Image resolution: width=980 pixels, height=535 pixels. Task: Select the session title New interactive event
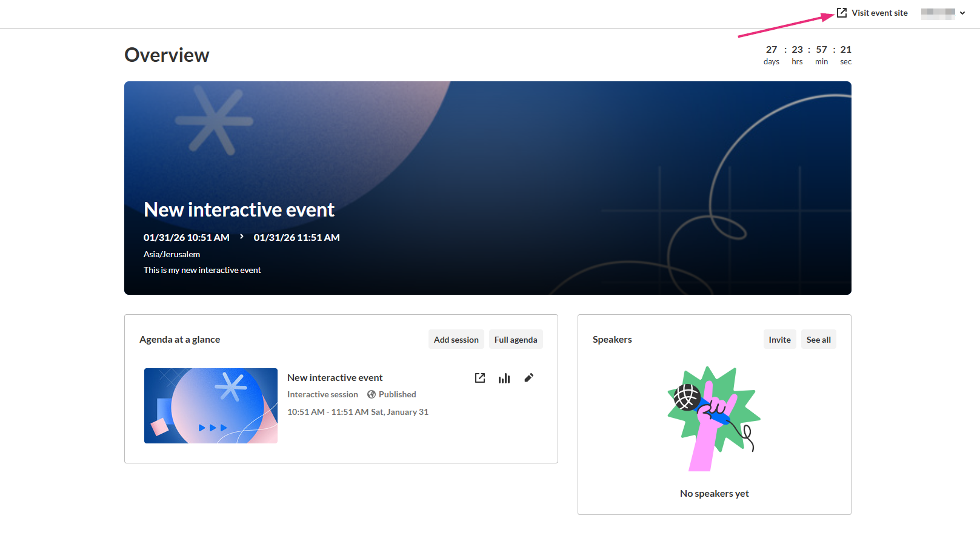pos(335,377)
